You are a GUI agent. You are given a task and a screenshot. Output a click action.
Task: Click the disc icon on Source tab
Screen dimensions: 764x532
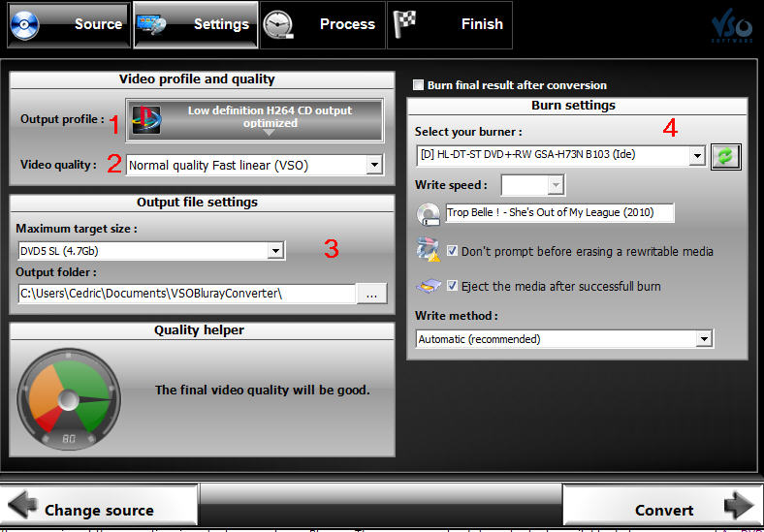24,25
